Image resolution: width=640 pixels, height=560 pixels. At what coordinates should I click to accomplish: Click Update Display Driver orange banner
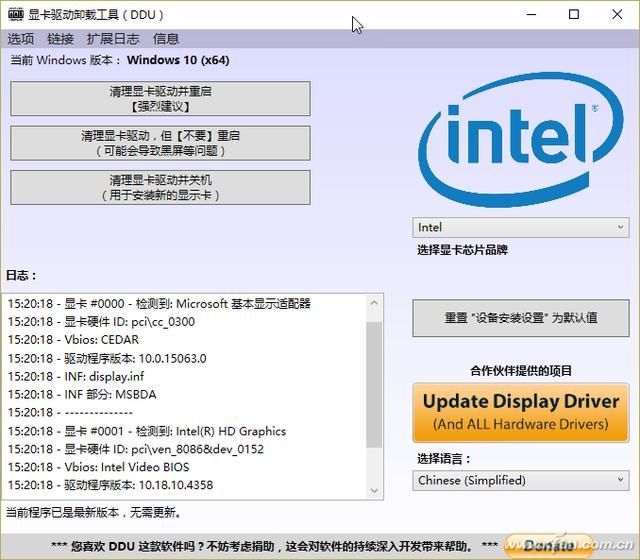pos(521,412)
